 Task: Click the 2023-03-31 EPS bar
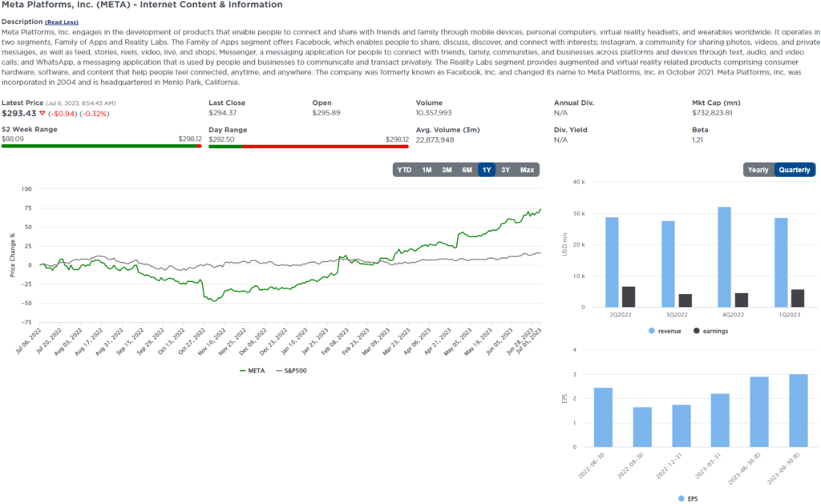720,420
